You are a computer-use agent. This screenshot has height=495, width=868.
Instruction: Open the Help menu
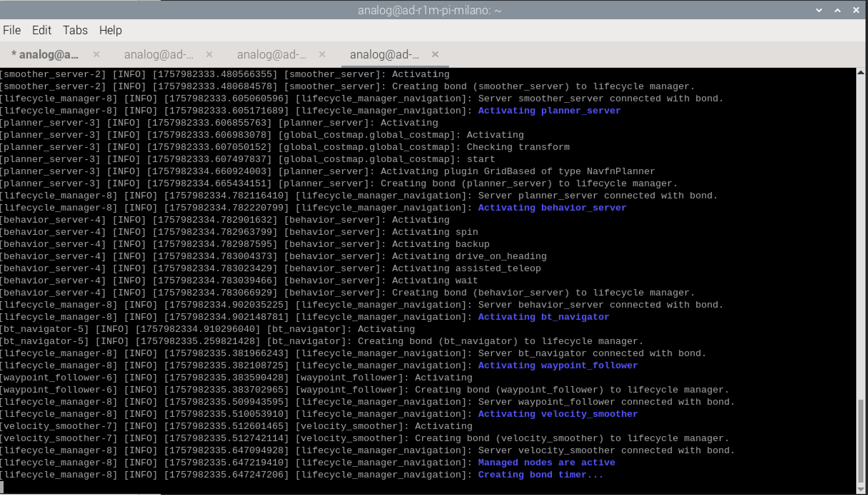pyautogui.click(x=110, y=30)
